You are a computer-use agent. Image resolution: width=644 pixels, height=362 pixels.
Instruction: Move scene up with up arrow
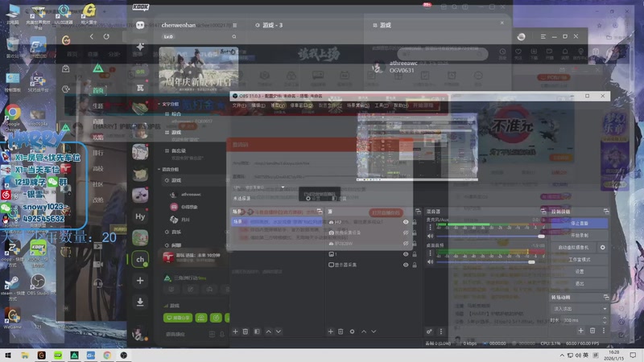[x=269, y=331]
